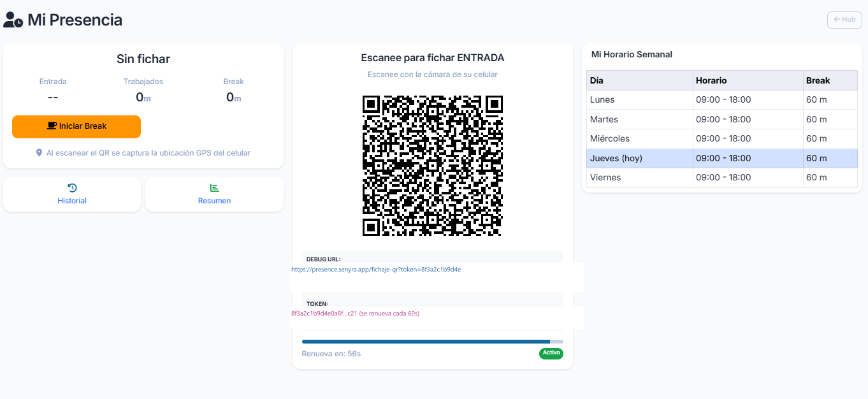The width and height of the screenshot is (868, 399).
Task: Click the Break column header in schedule
Action: click(x=830, y=80)
